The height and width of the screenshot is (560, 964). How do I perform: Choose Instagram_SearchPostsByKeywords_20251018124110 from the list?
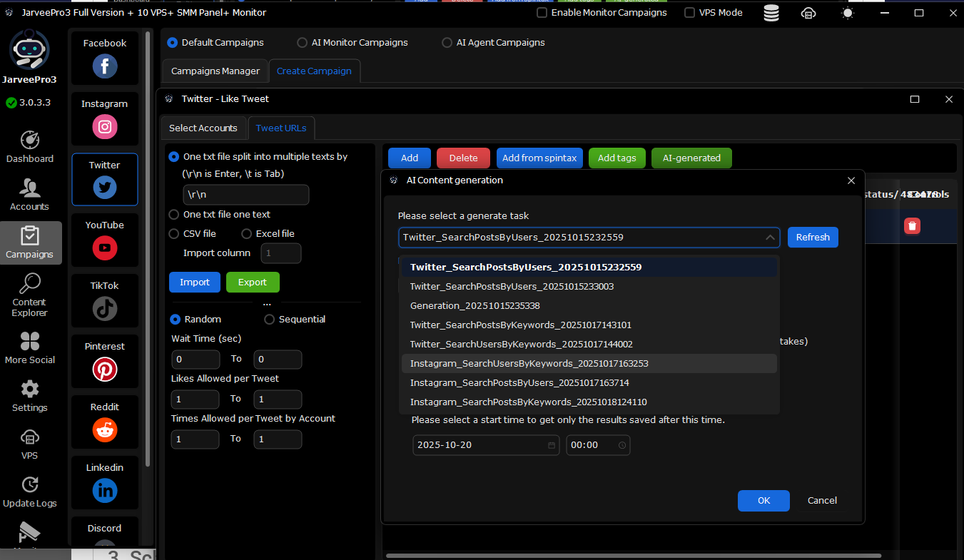click(528, 402)
